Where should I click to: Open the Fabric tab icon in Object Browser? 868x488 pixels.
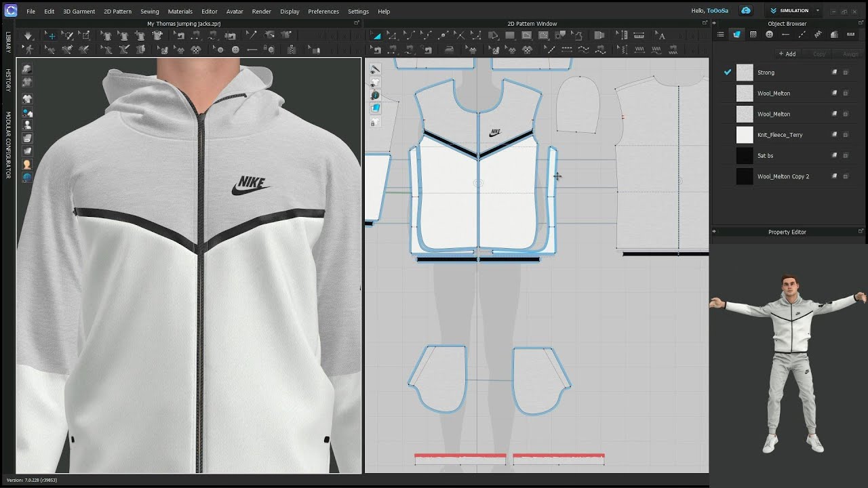pos(736,35)
